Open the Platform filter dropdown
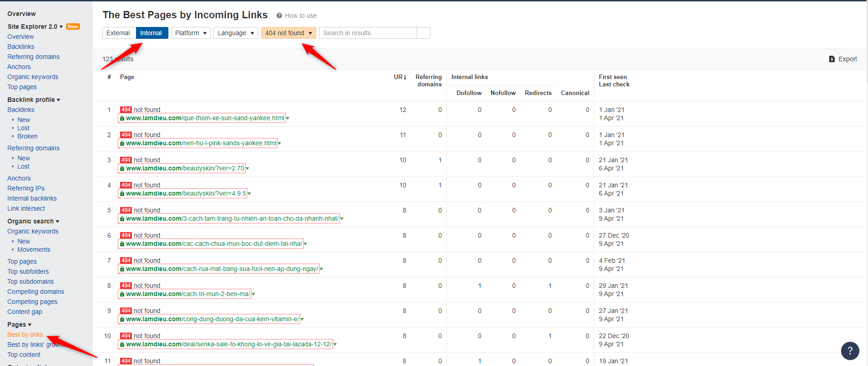Screen dimensions: 868x366 click(191, 33)
